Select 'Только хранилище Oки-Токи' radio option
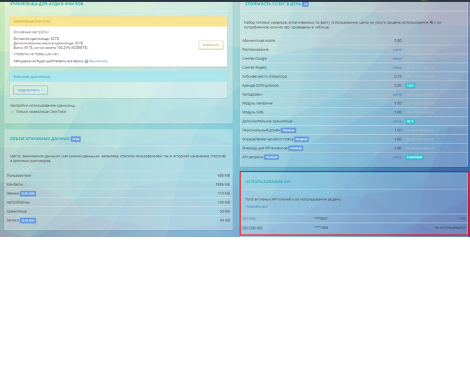Image resolution: width=470 pixels, height=370 pixels. pos(12,112)
